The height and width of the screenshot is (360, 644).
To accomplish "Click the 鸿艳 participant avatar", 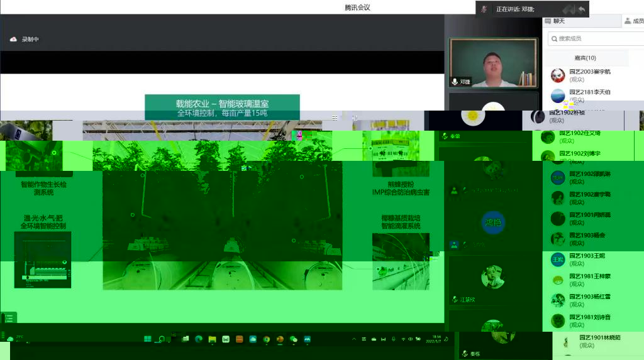I will [x=493, y=222].
